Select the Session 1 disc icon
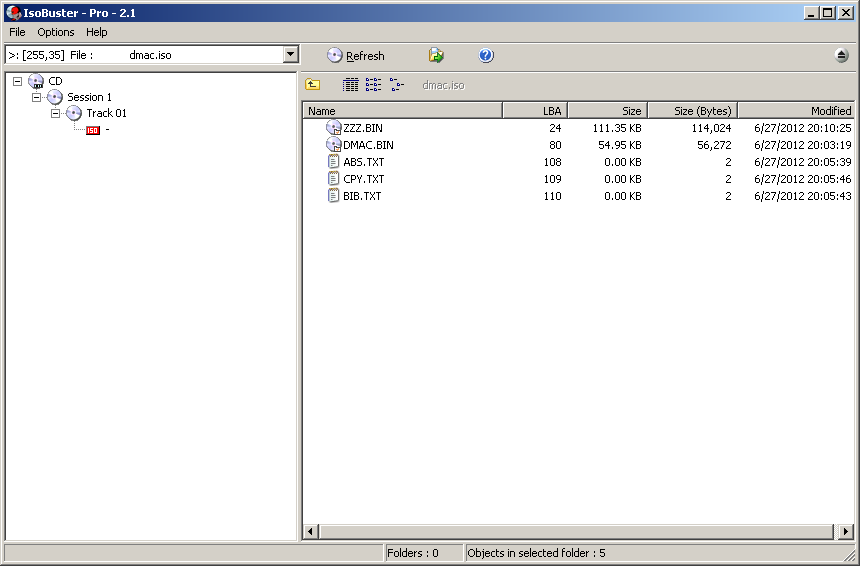Image resolution: width=860 pixels, height=566 pixels. coord(55,97)
